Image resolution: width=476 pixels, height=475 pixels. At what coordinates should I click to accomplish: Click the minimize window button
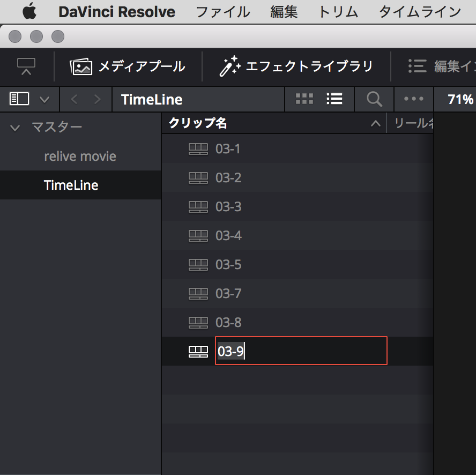coord(36,36)
